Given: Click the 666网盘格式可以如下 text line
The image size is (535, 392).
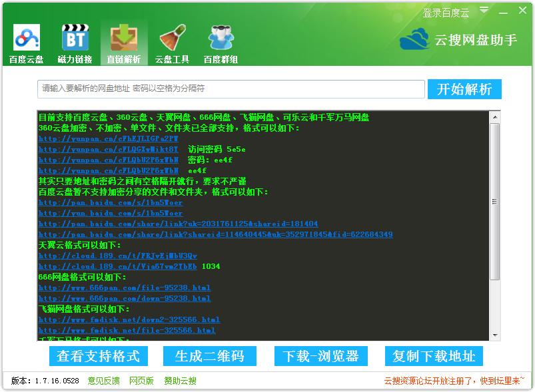Looking at the screenshot, I should coord(82,277).
